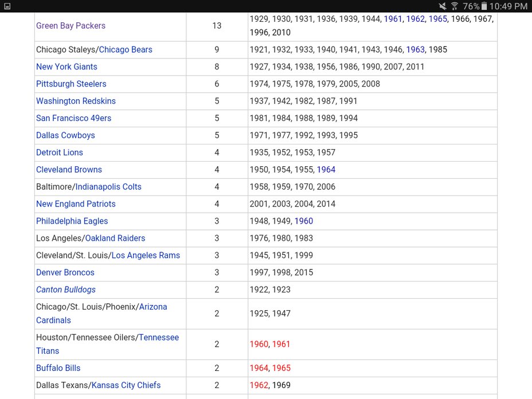Viewport: 532px width, 399px height.
Task: Open the Chicago Bears team link
Action: pos(126,50)
